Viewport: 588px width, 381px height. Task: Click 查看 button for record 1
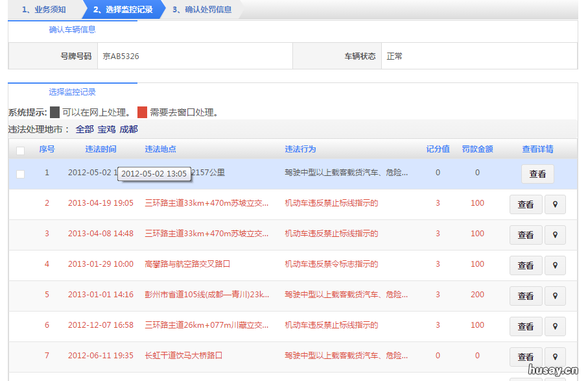click(x=537, y=174)
